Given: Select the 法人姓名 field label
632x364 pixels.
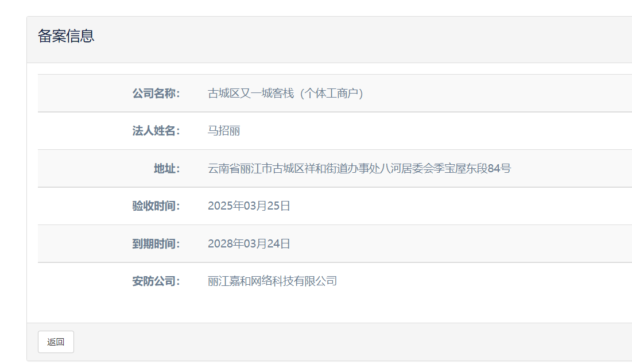Looking at the screenshot, I should click(x=156, y=131).
